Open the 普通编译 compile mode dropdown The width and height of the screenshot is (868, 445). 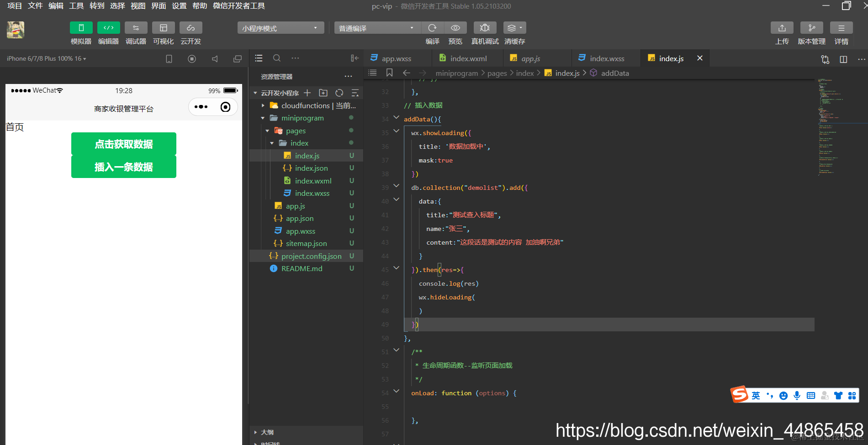click(377, 28)
